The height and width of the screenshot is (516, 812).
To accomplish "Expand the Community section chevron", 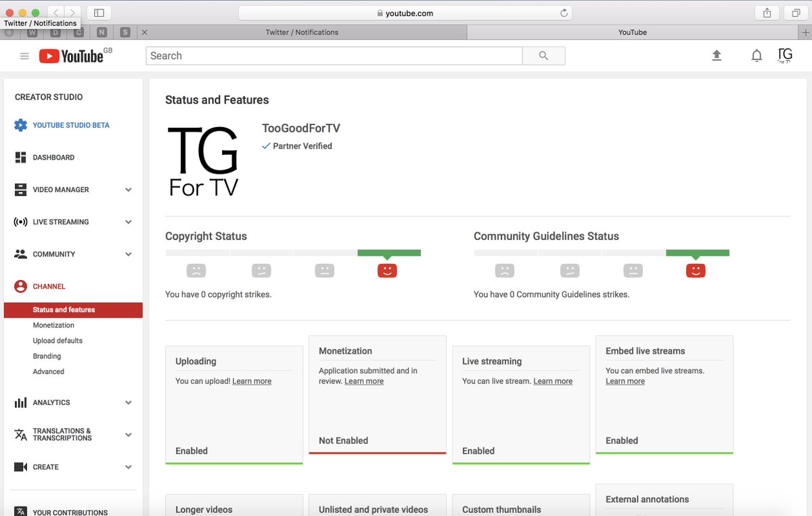I will click(129, 254).
